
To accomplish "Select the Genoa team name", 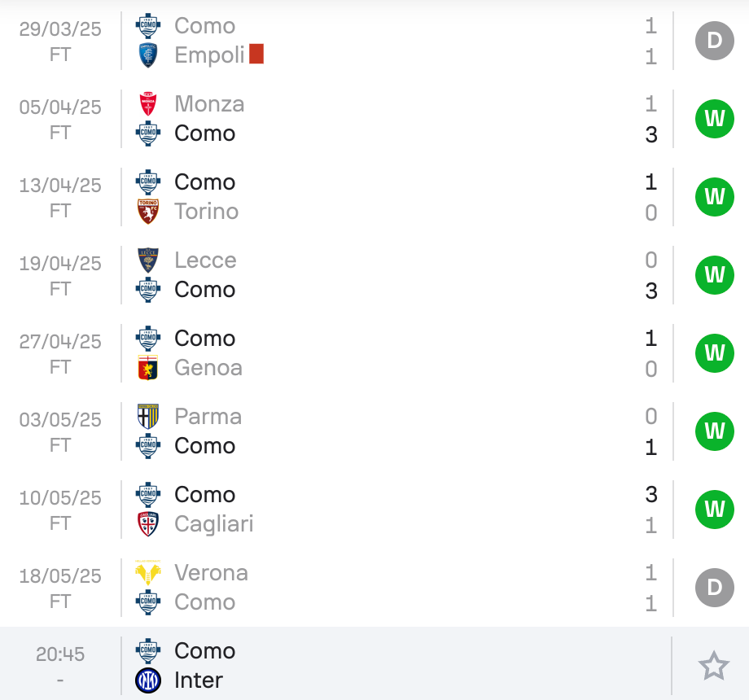I will (208, 368).
